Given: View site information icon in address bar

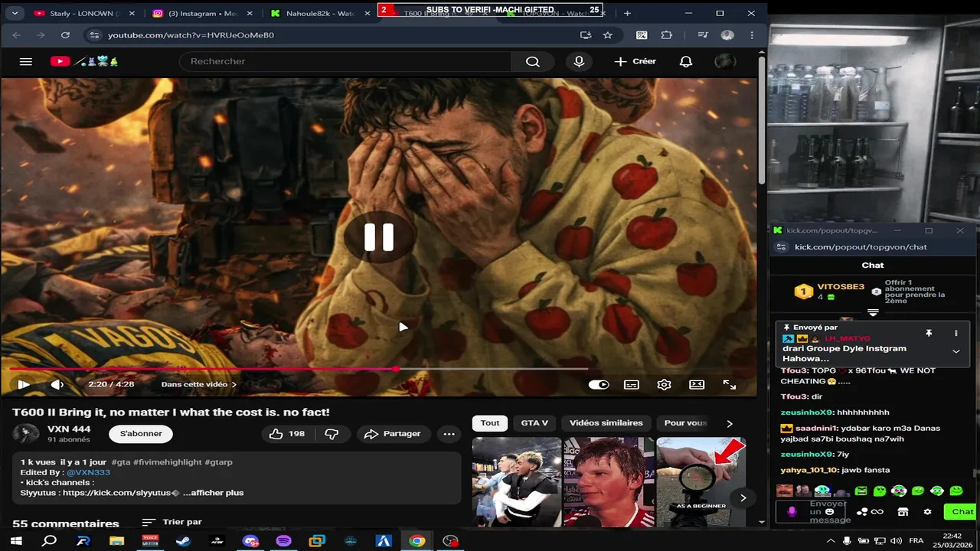Looking at the screenshot, I should click(93, 35).
